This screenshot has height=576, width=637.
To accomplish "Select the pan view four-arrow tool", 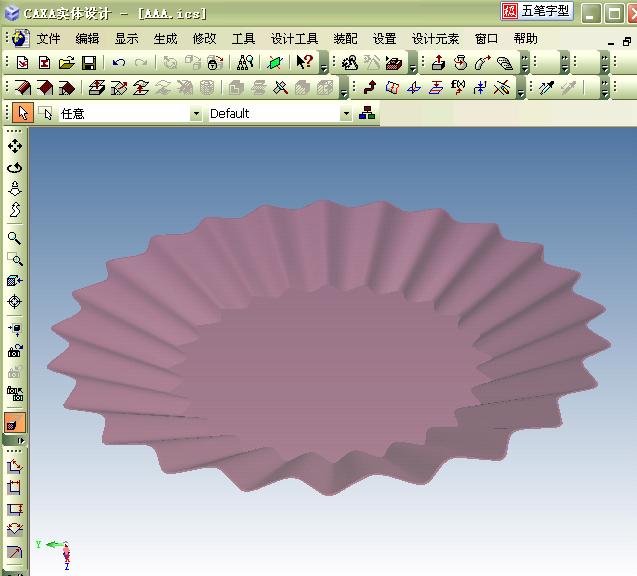I will (x=15, y=146).
